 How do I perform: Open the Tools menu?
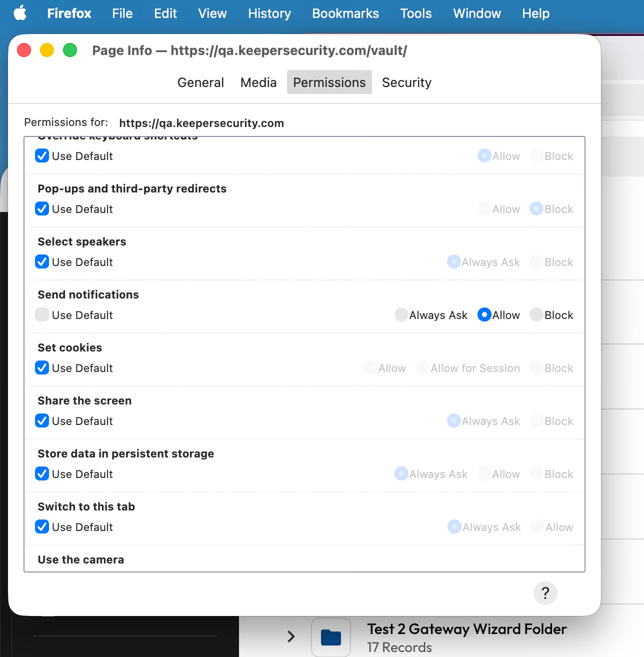click(x=415, y=13)
